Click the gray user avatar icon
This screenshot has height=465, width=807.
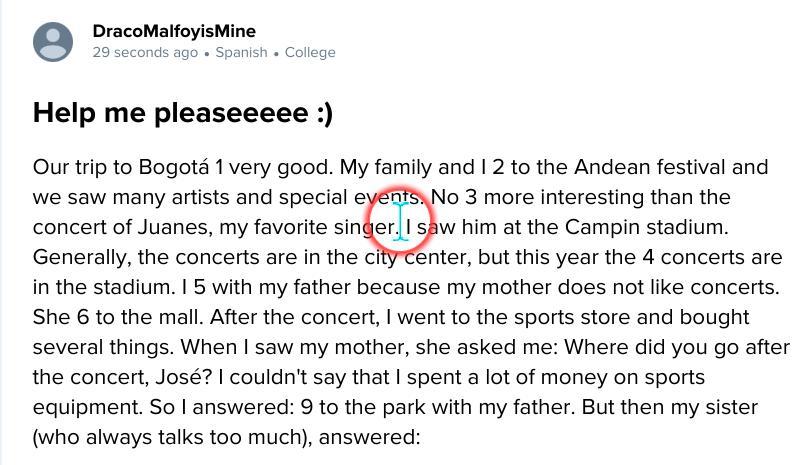(x=53, y=42)
